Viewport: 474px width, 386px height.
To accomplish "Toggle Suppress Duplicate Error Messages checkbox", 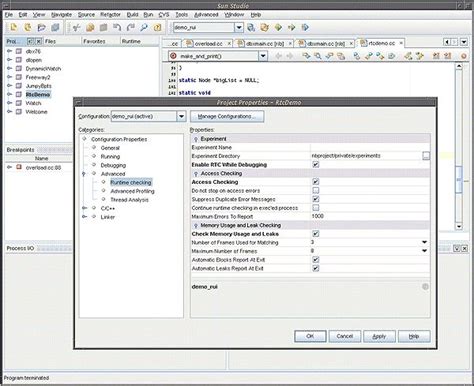I will (316, 199).
